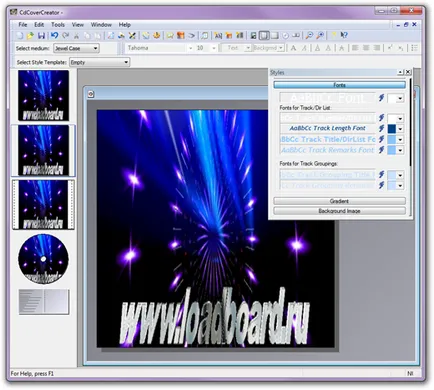Expand color arrow for last Track Grouping font row
This screenshot has width=434, height=390.
coord(400,186)
